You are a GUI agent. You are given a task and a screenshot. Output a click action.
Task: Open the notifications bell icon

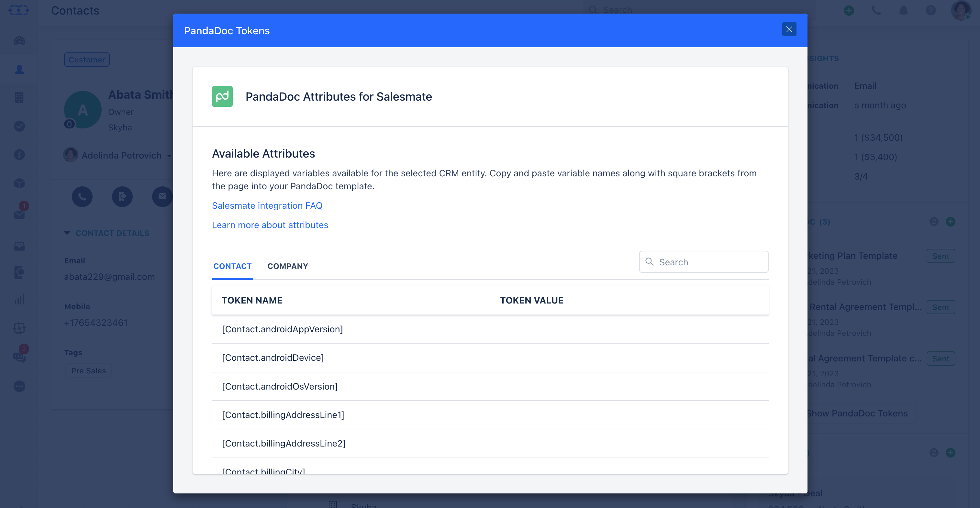pos(904,10)
